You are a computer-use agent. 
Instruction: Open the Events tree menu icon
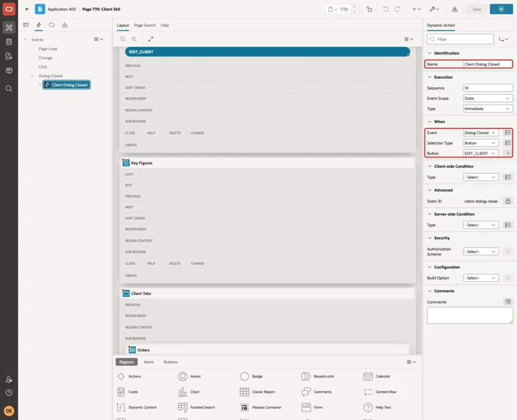[x=98, y=39]
